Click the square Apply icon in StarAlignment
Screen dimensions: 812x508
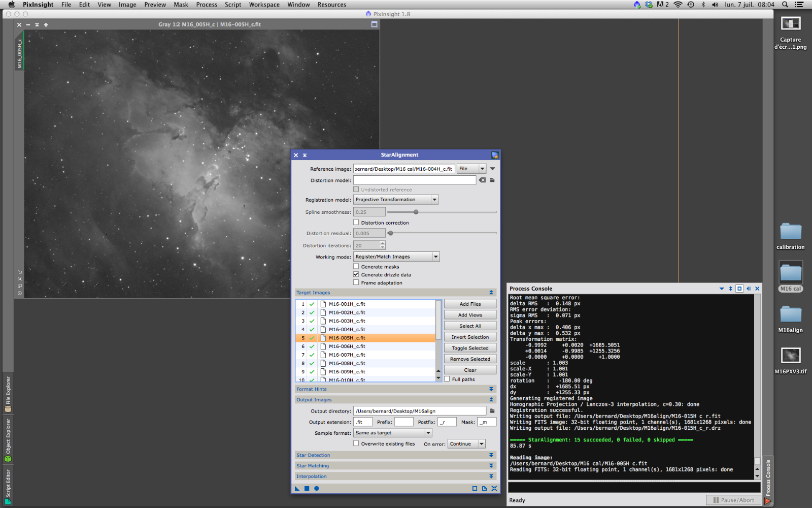(x=307, y=489)
